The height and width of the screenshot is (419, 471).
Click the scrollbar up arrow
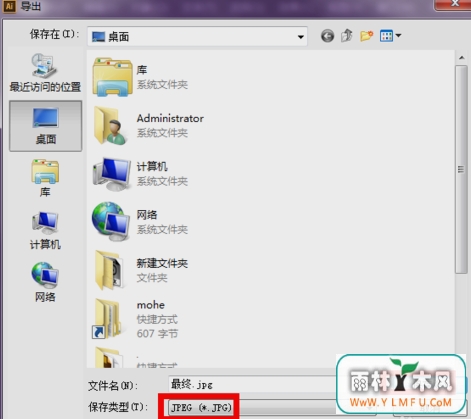[x=461, y=58]
